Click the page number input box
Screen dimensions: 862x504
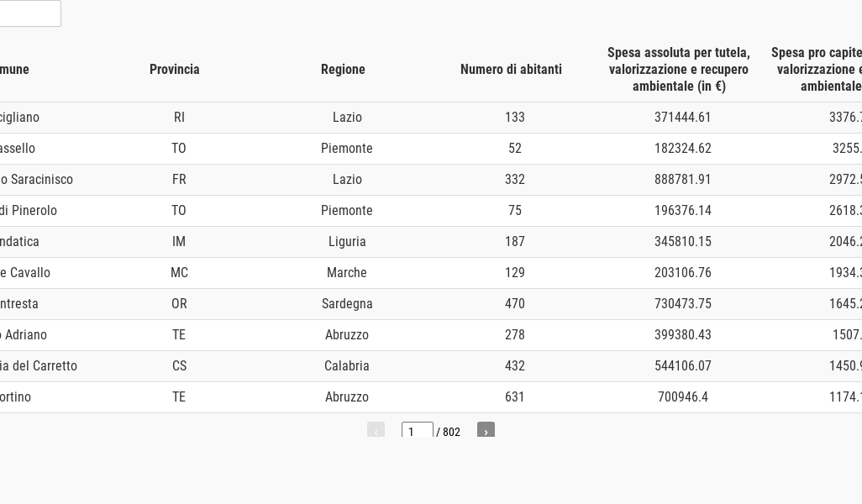pos(417,431)
